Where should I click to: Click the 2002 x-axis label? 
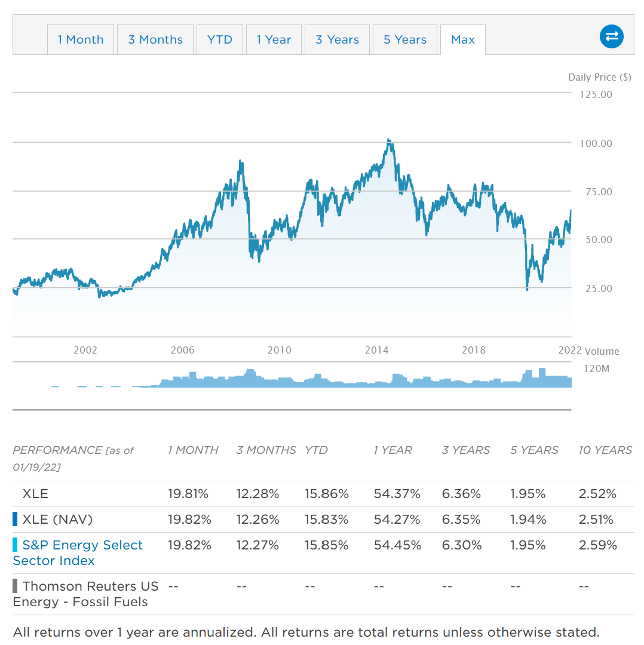tap(85, 350)
